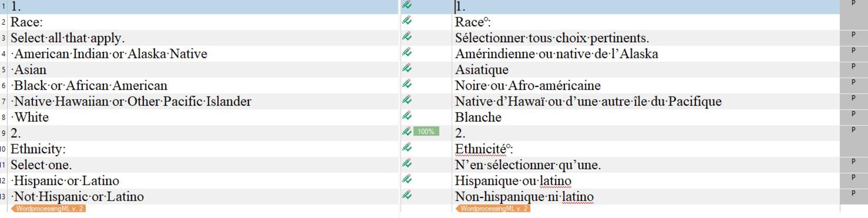Click the 100% match badge on segment 9
The width and height of the screenshot is (868, 218).
click(x=426, y=132)
